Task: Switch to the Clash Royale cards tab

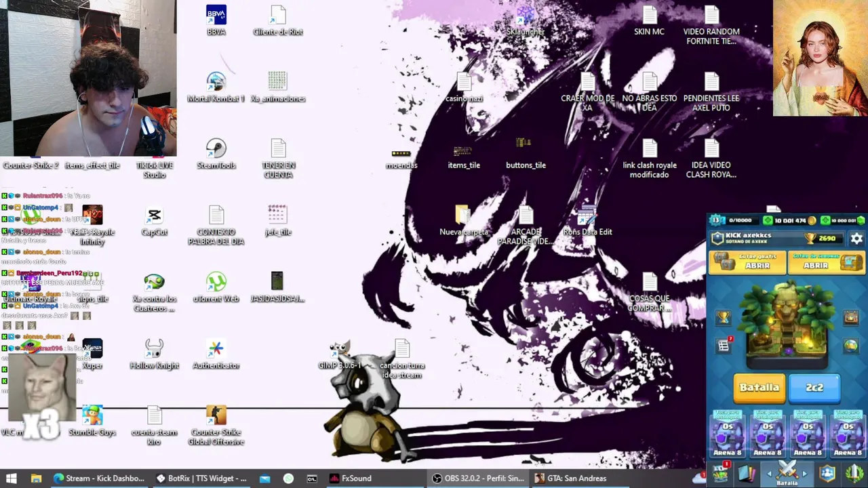Action: (x=747, y=473)
